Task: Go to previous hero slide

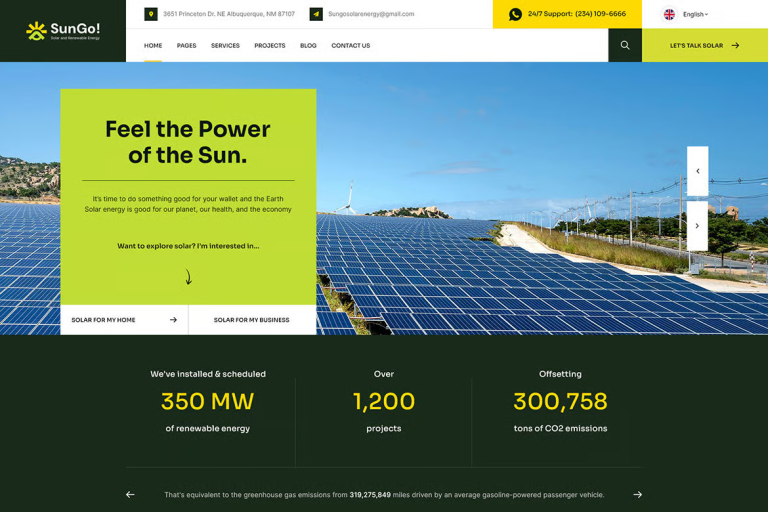Action: (x=697, y=171)
